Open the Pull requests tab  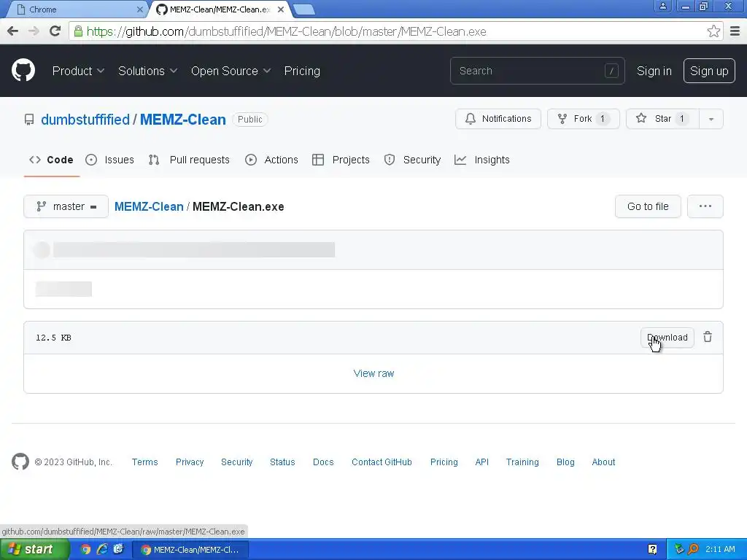(x=189, y=160)
